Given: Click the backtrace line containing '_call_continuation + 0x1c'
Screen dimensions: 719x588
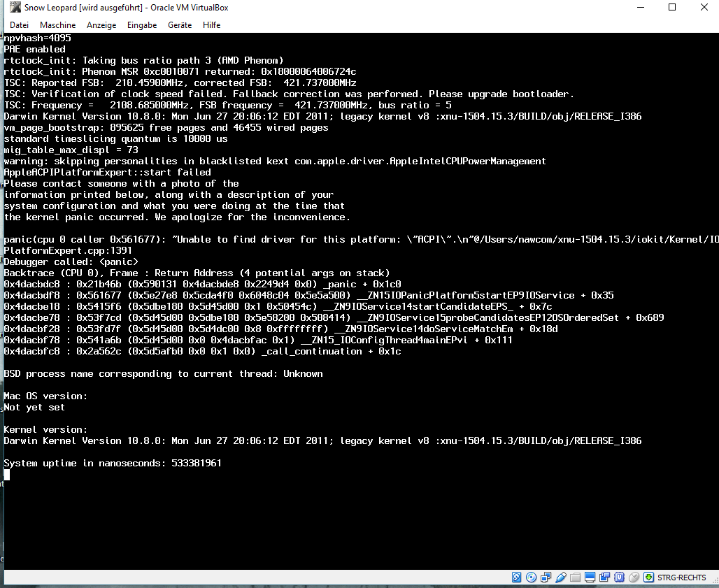Looking at the screenshot, I should coord(202,351).
